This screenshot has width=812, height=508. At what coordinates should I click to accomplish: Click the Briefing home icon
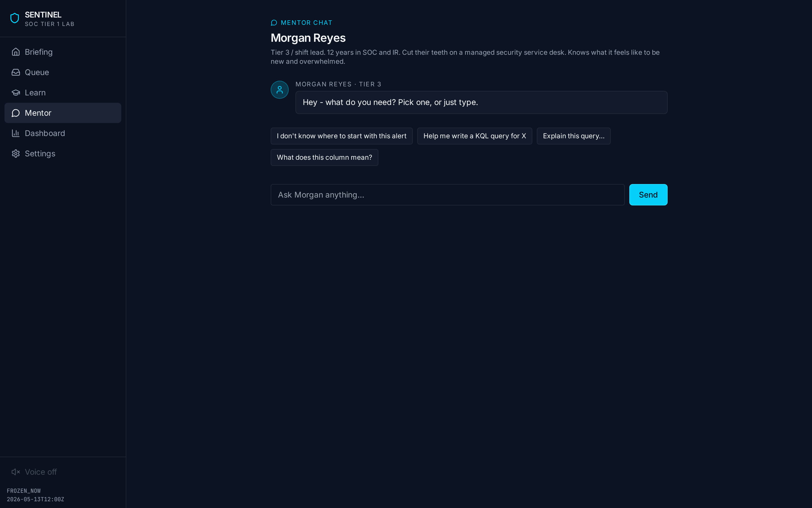[16, 52]
